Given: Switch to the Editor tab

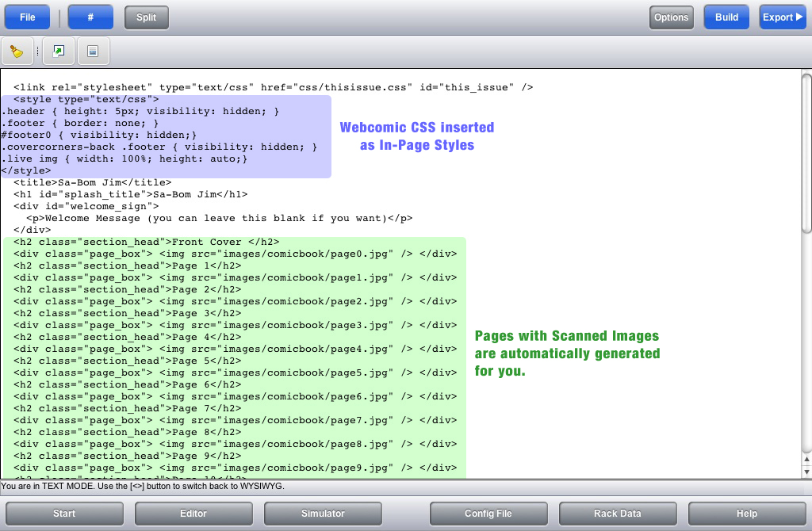Looking at the screenshot, I should click(193, 514).
